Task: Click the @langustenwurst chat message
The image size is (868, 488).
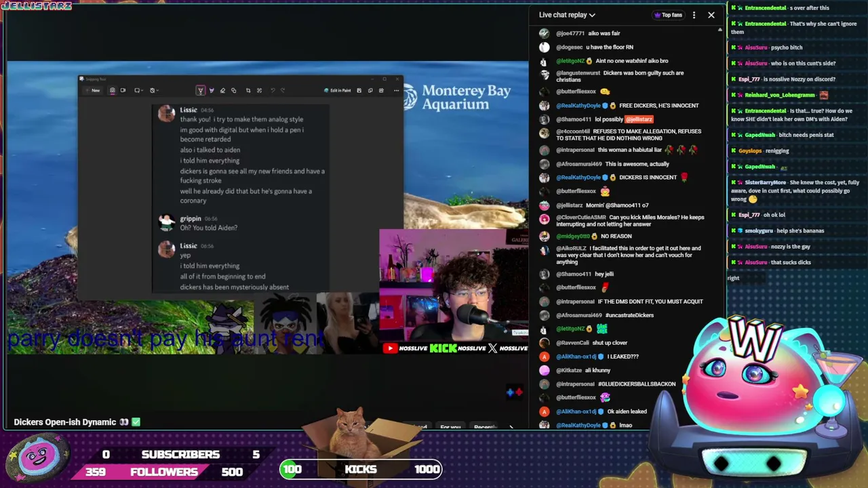Action: tap(620, 77)
